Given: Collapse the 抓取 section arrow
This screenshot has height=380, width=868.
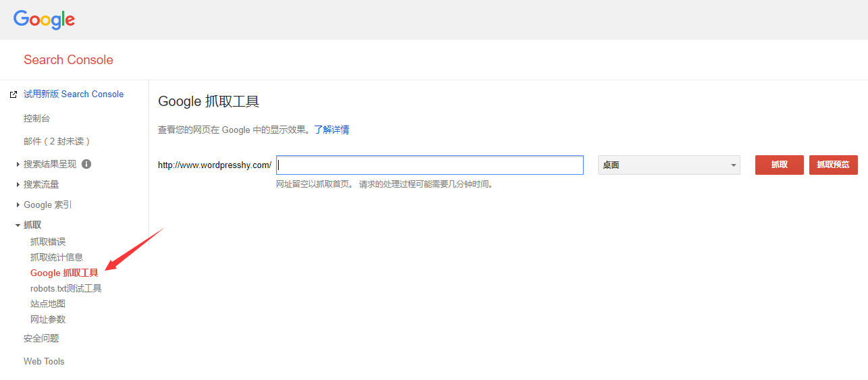Looking at the screenshot, I should click(18, 225).
